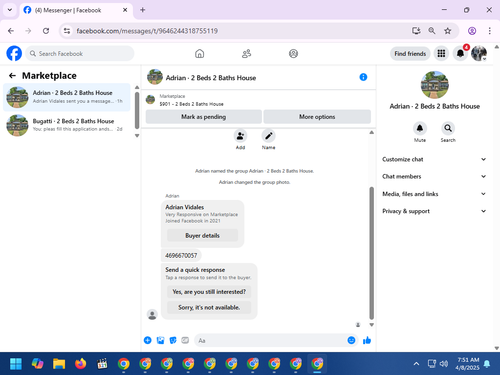
Task: Open Copilot from the taskbar
Action: coord(37,364)
